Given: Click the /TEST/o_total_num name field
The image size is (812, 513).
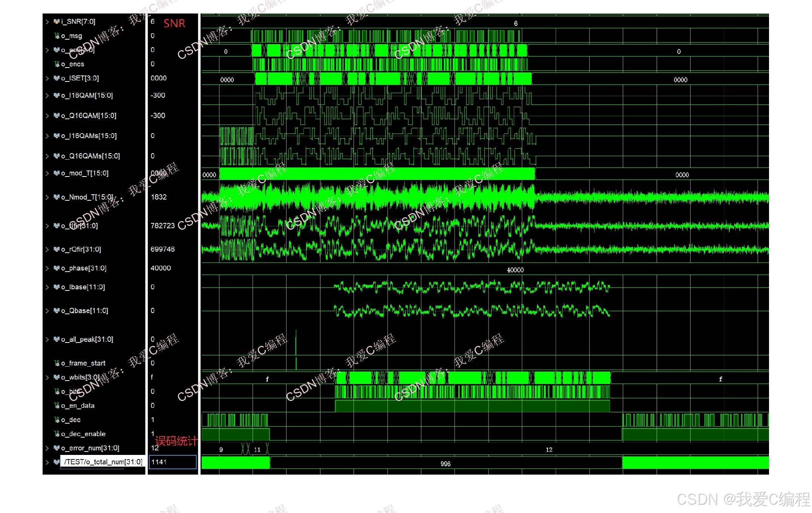Looking at the screenshot, I should [x=103, y=462].
